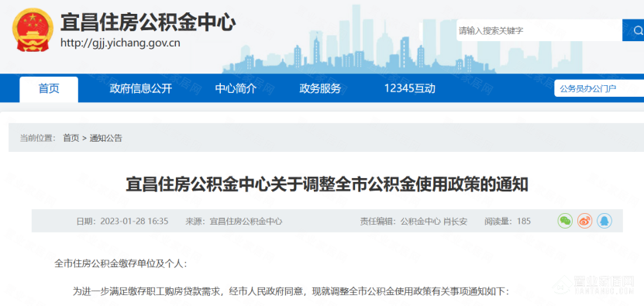Click the gjj.yichang.gov.cn URL text
This screenshot has height=306, width=644.
pos(120,43)
